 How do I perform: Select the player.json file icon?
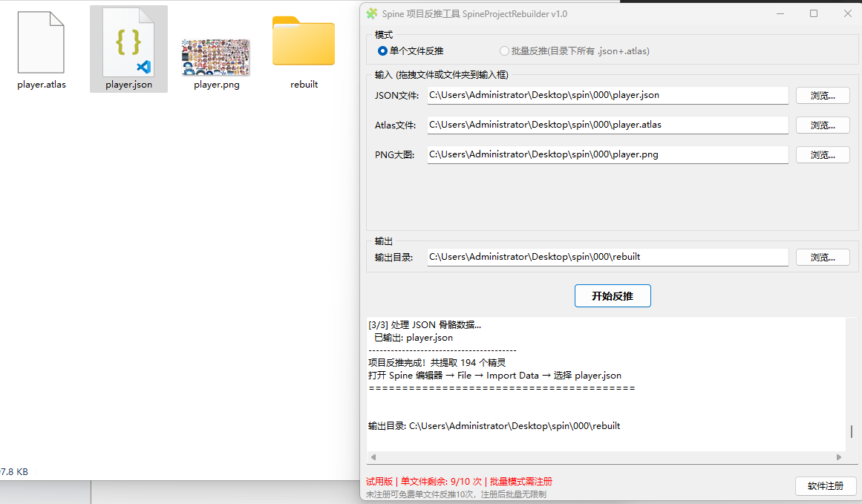click(128, 43)
